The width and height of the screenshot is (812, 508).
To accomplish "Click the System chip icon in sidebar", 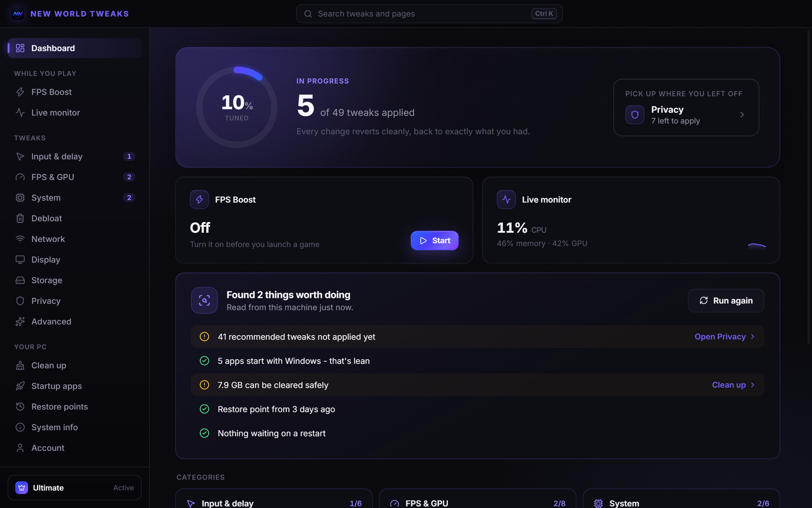I will tap(20, 198).
